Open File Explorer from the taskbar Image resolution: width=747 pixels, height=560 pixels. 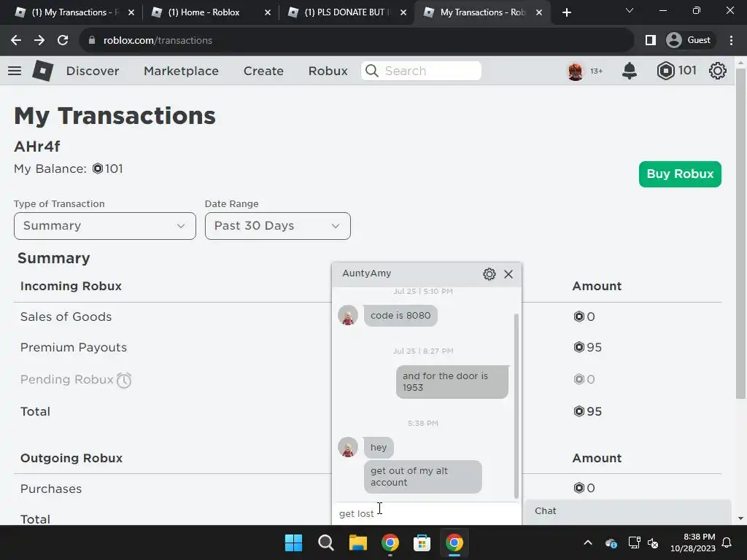click(357, 542)
